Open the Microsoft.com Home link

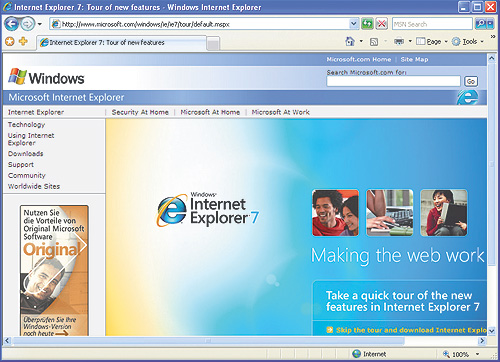pos(359,59)
